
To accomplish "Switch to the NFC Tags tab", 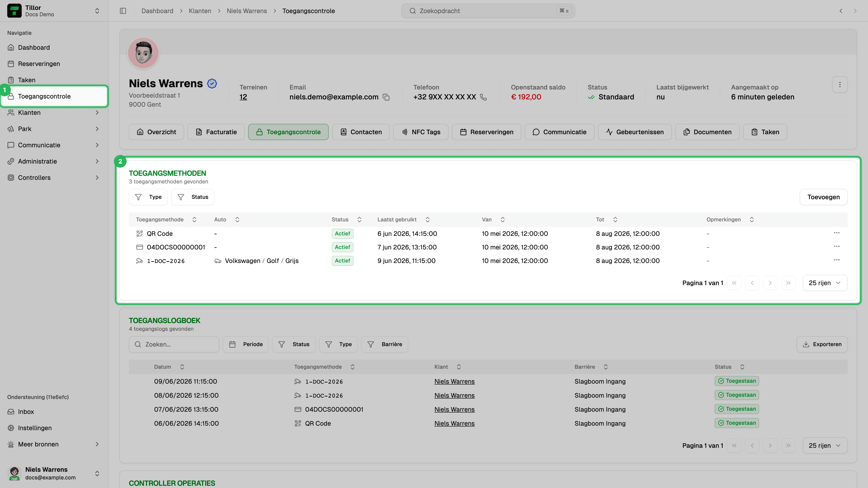I will click(421, 132).
